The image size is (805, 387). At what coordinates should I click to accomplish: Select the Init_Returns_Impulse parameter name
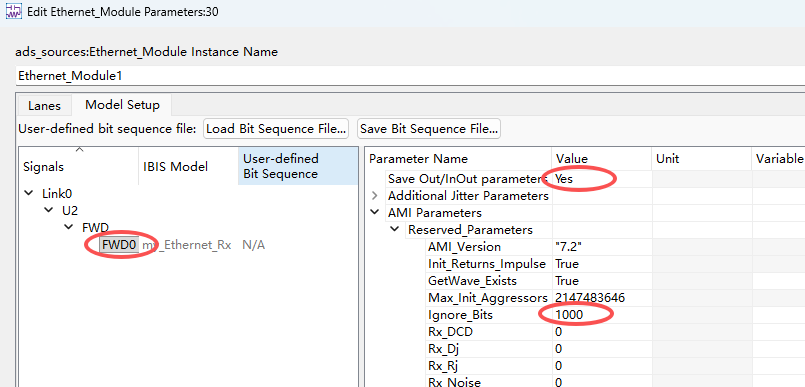point(487,264)
